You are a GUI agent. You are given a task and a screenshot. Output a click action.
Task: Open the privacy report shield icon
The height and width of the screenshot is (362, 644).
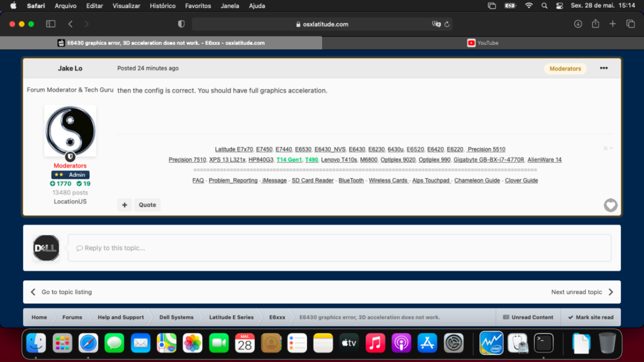click(x=181, y=24)
